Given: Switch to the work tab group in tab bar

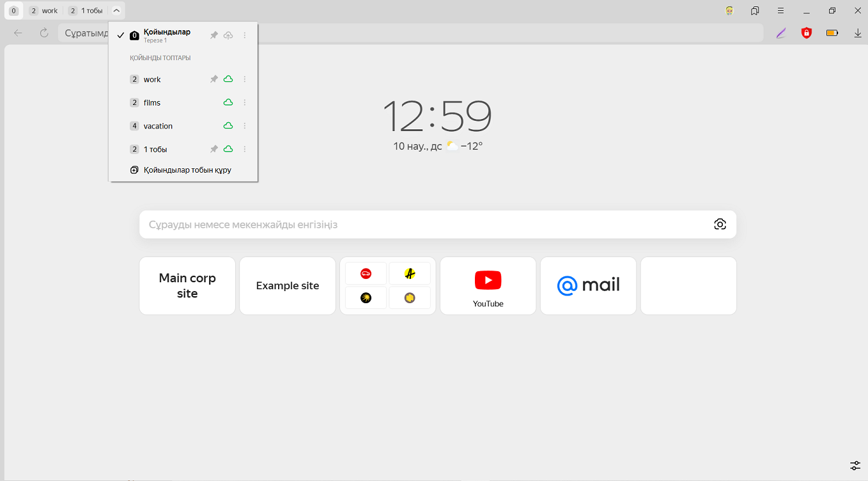Looking at the screenshot, I should 44,11.
